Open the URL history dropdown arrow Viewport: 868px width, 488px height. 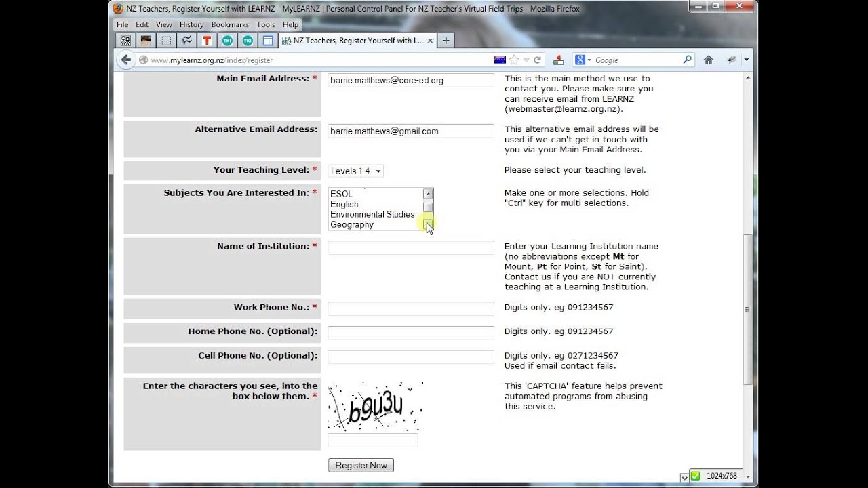527,60
